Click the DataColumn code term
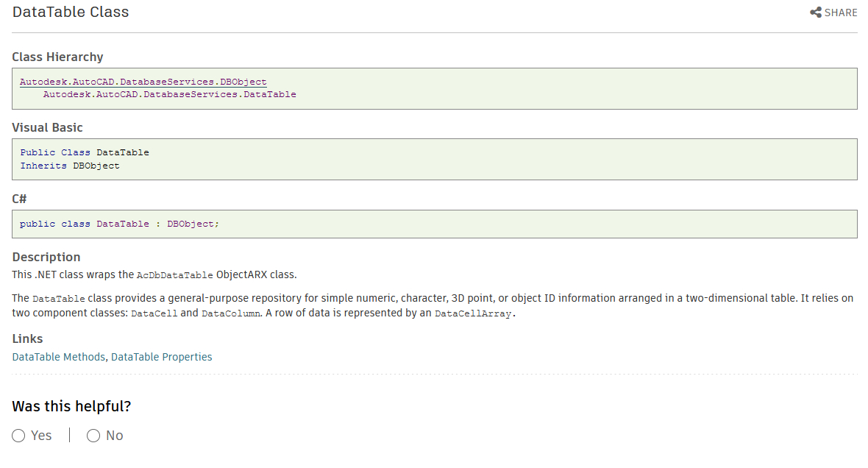This screenshot has height=468, width=868. (x=231, y=313)
